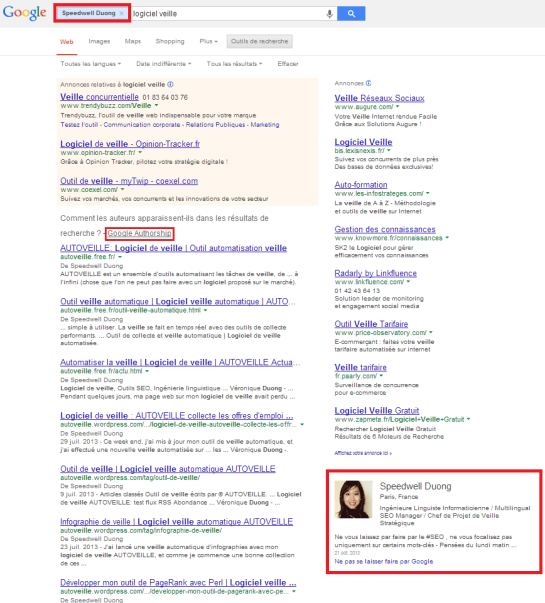This screenshot has height=603, width=545.
Task: Open Outil de veille - myTwip ad
Action: tap(129, 181)
